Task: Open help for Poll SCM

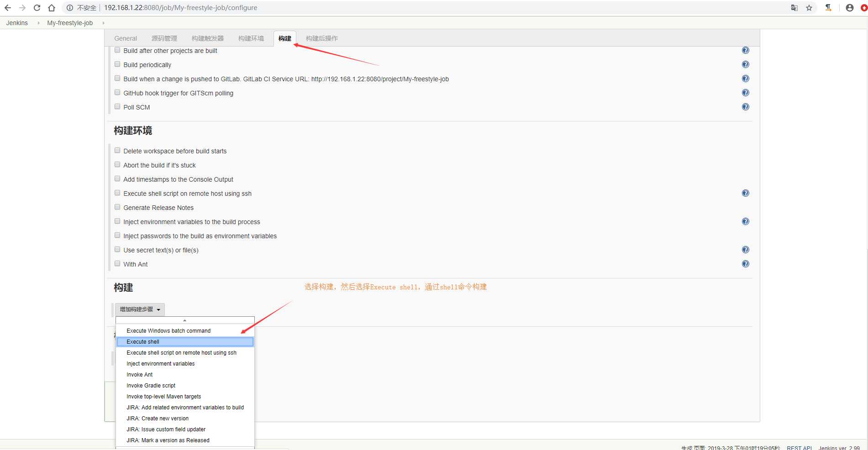Action: [x=746, y=107]
